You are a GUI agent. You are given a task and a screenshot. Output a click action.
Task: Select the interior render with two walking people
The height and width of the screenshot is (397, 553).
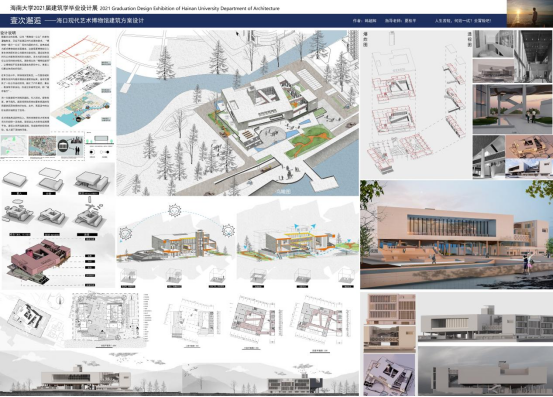(512, 109)
